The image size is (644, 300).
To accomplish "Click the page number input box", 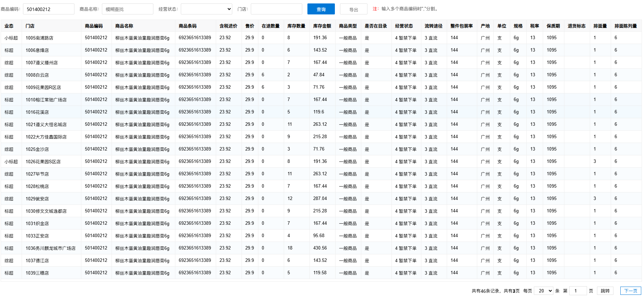I will point(578,291).
